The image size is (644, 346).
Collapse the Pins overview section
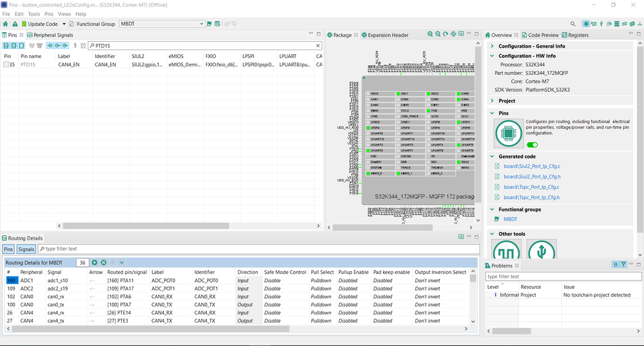(492, 113)
